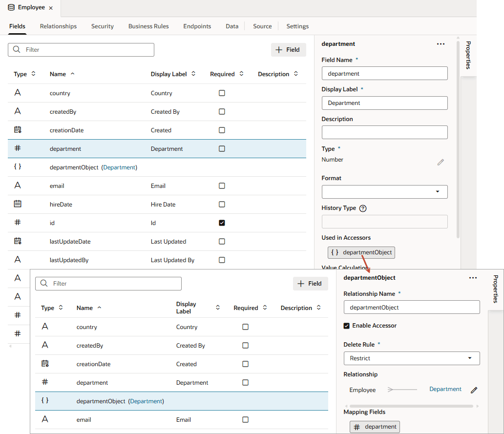Follow the Department link in the Relationship diagram
504x434 pixels.
coord(445,389)
